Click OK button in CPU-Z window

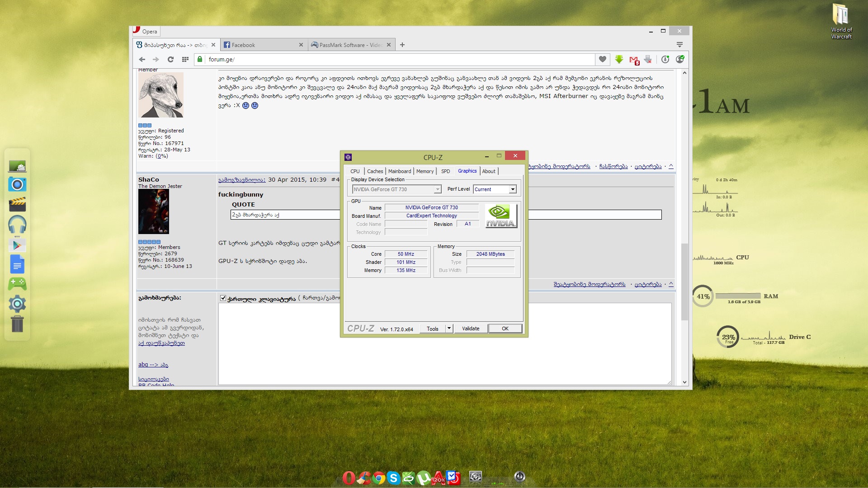pos(505,328)
